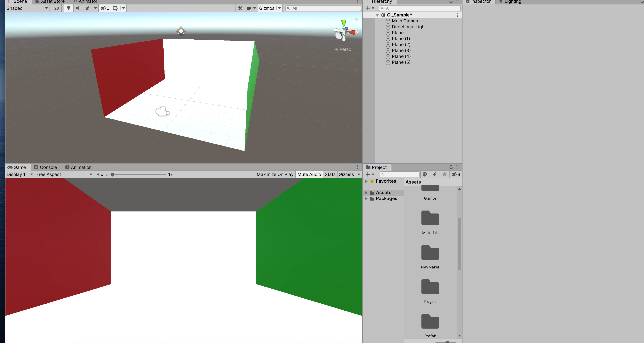The height and width of the screenshot is (343, 644).
Task: Click search by type icon in Project
Action: coord(425,174)
